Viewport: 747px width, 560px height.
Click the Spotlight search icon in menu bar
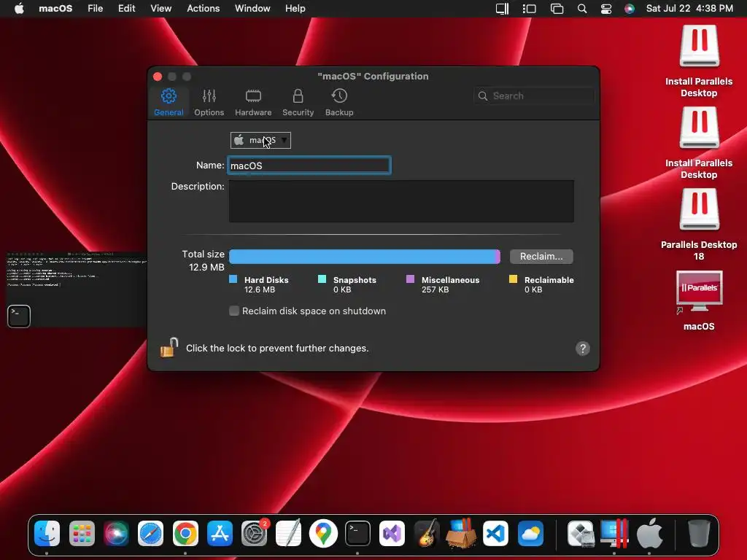coord(582,9)
